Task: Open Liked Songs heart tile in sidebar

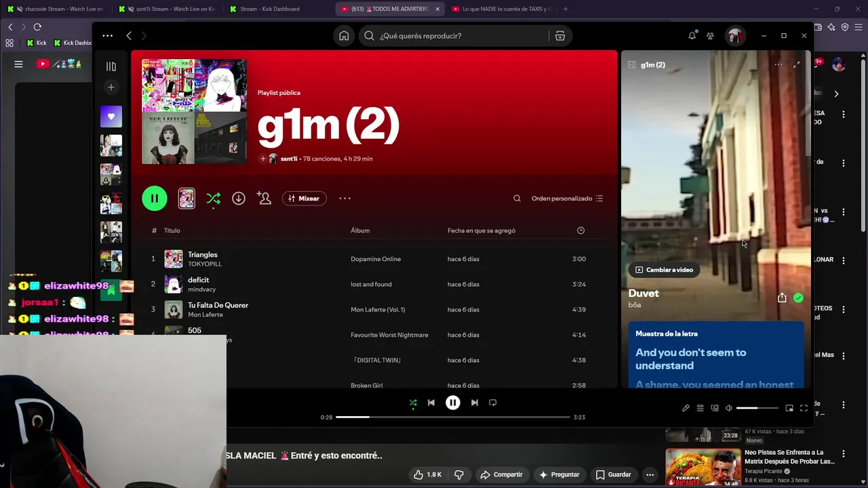Action: 111,116
